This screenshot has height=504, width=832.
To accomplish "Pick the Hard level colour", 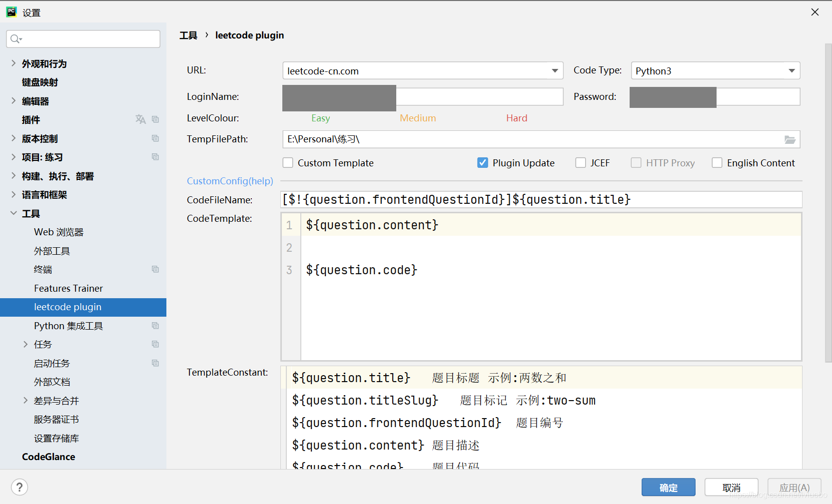I will (517, 118).
